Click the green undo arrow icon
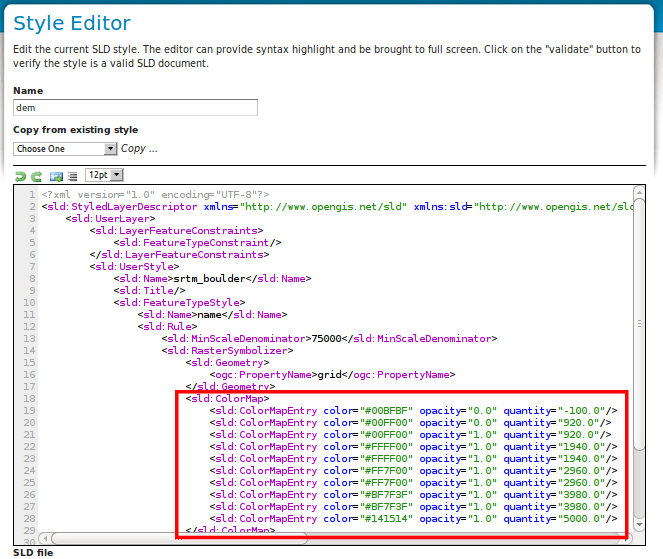 pos(20,176)
